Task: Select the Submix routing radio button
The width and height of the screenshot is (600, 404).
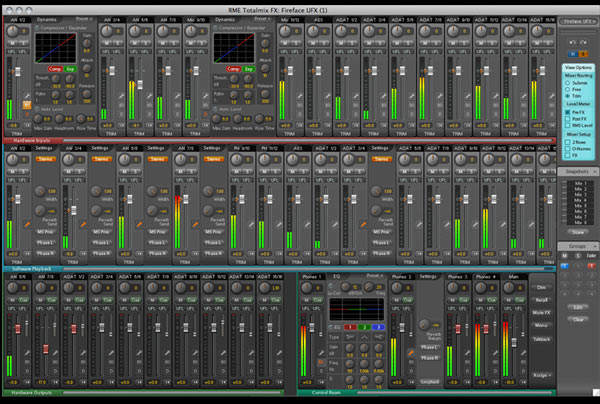Action: point(568,83)
